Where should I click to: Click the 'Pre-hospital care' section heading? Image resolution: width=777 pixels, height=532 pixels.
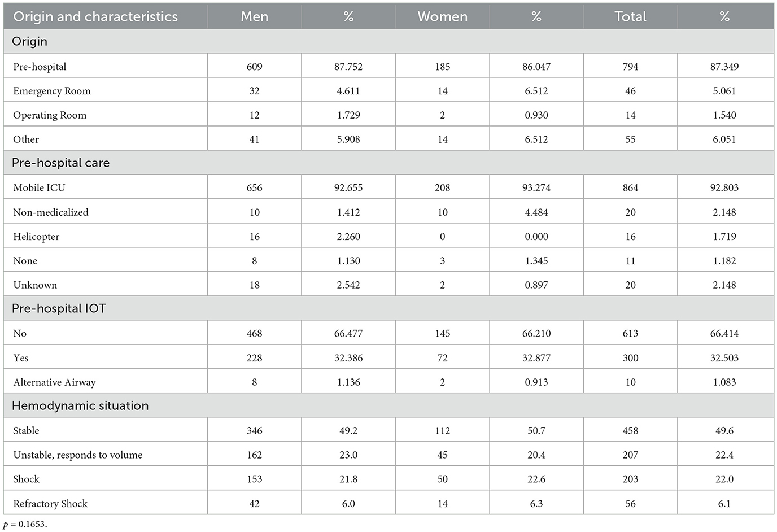60,163
